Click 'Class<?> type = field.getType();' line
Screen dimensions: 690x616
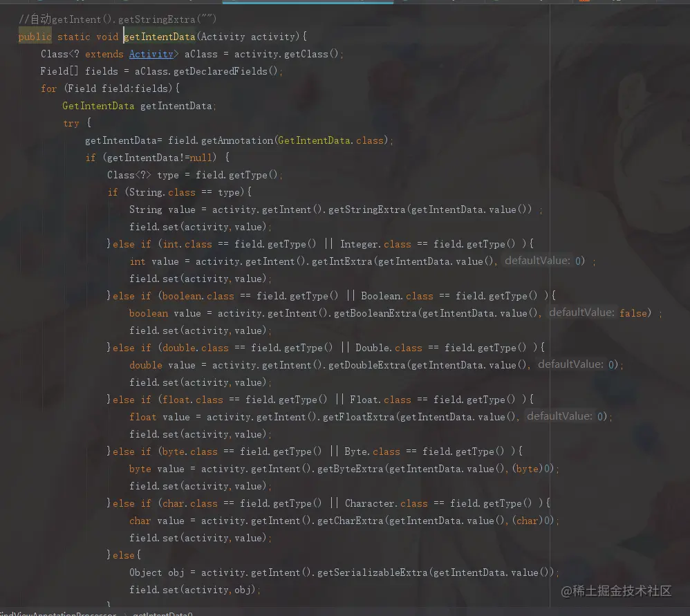click(x=194, y=175)
